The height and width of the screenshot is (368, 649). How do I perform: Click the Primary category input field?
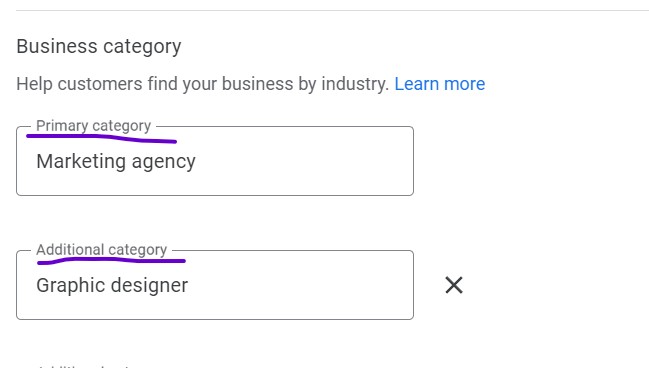point(215,161)
